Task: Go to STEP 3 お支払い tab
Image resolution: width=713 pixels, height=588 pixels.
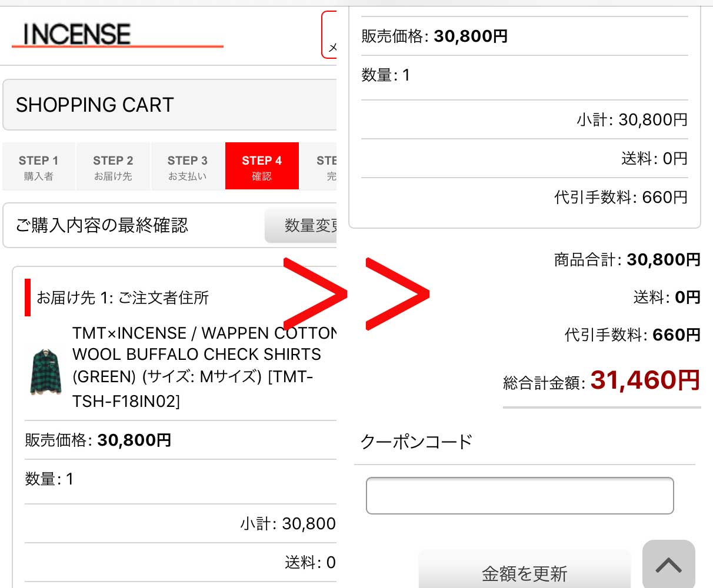Action: (188, 166)
